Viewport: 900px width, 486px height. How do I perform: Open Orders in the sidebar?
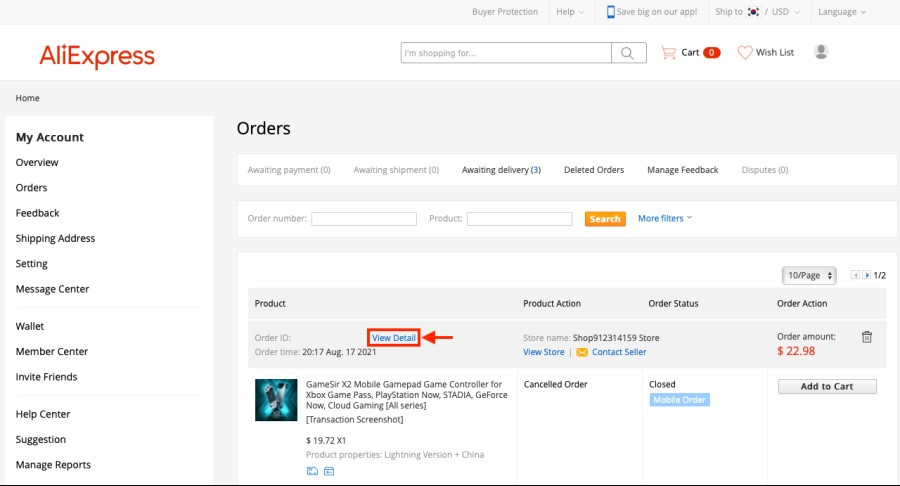(32, 188)
